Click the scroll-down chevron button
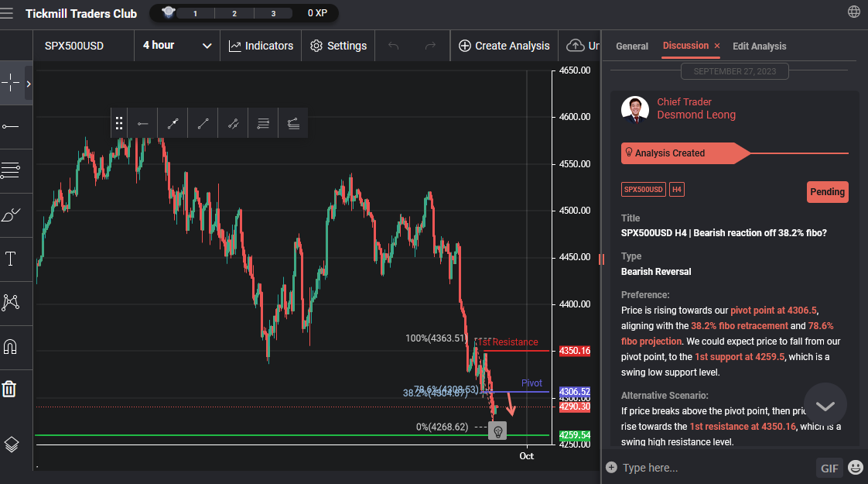Image resolution: width=868 pixels, height=484 pixels. point(825,405)
